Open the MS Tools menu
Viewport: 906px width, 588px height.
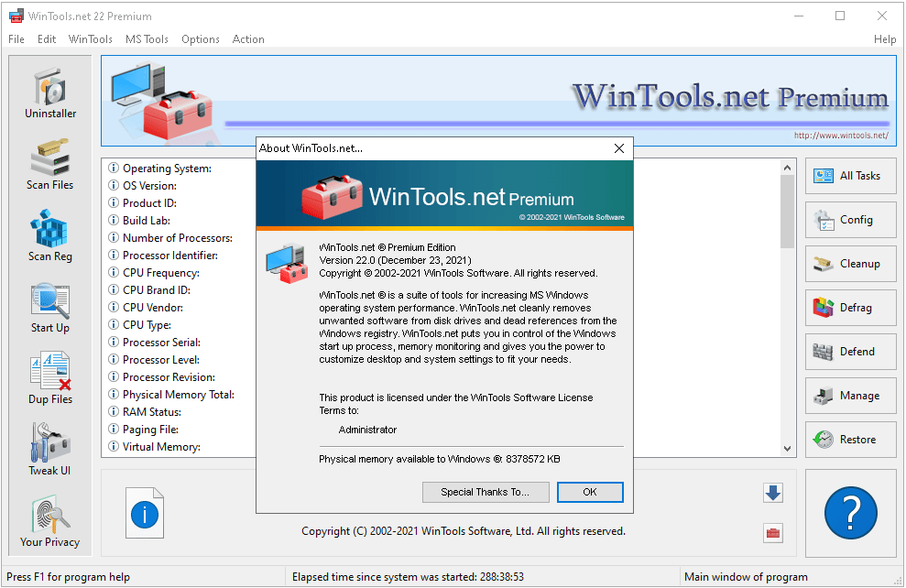(147, 39)
